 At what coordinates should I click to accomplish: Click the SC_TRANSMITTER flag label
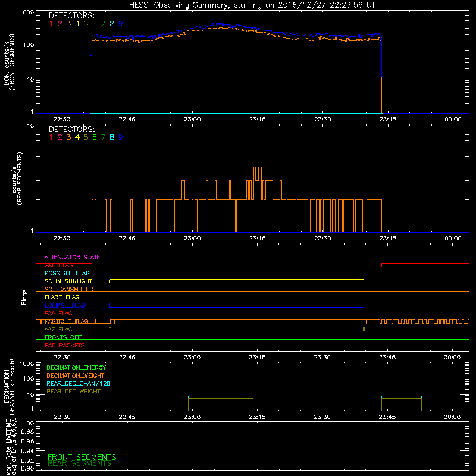pyautogui.click(x=69, y=289)
